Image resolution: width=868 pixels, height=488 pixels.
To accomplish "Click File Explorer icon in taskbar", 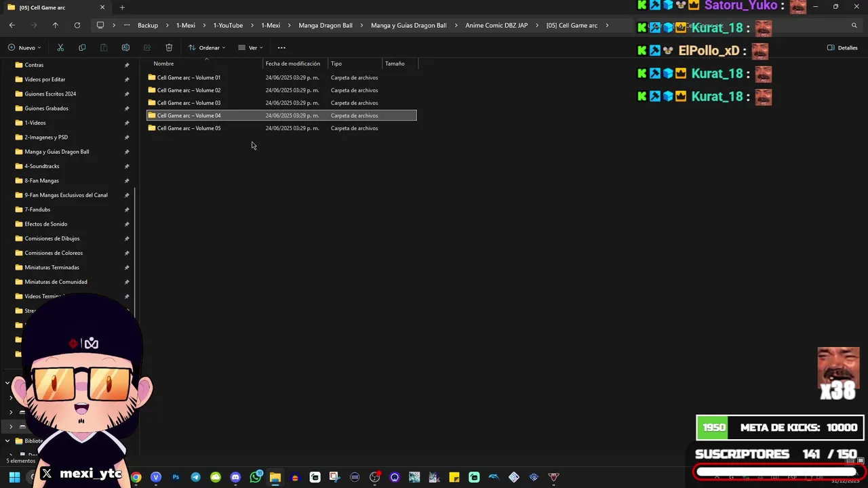I will pyautogui.click(x=275, y=477).
